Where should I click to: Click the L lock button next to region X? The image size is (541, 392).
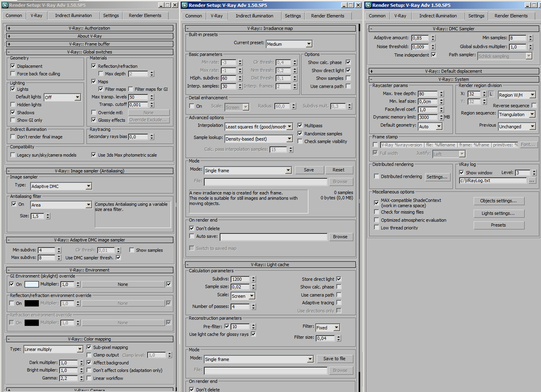point(491,95)
